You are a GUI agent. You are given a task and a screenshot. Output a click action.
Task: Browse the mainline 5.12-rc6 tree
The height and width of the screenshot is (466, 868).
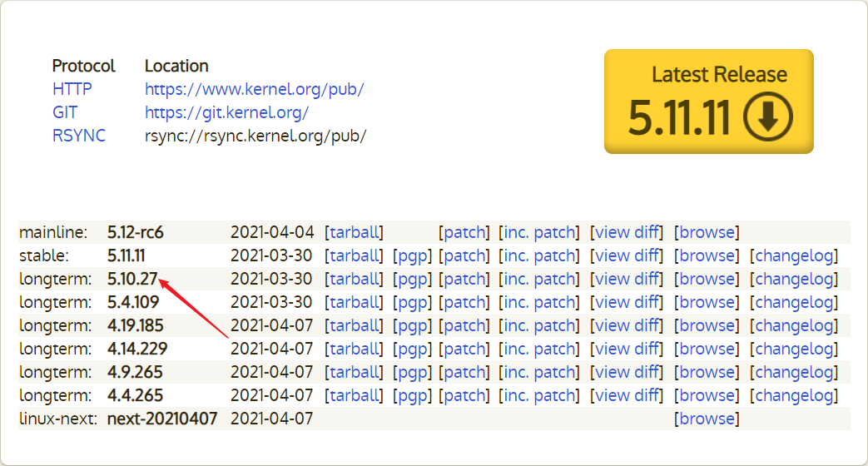click(707, 232)
